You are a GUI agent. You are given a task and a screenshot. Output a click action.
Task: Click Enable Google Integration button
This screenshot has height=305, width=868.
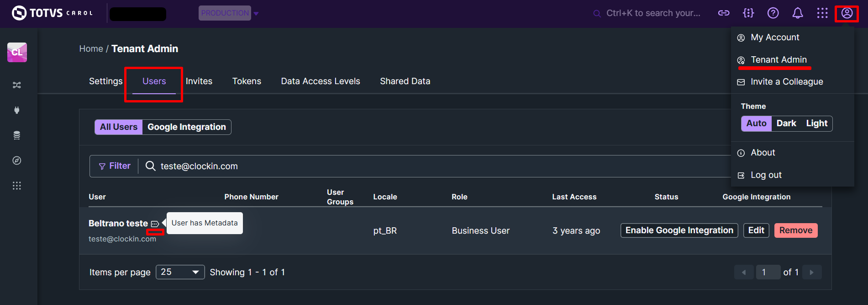pyautogui.click(x=679, y=230)
